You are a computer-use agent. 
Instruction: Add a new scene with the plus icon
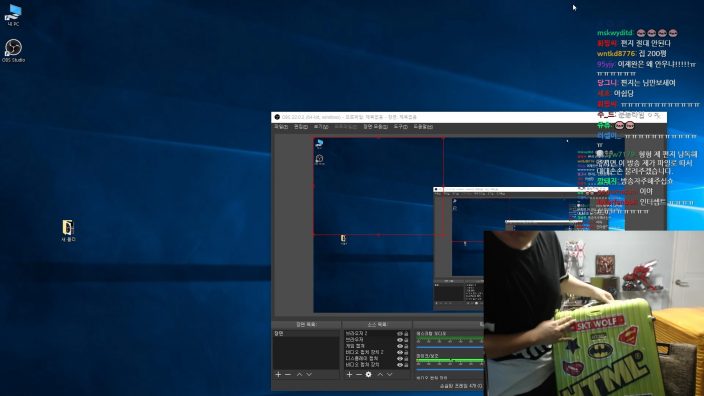(278, 374)
